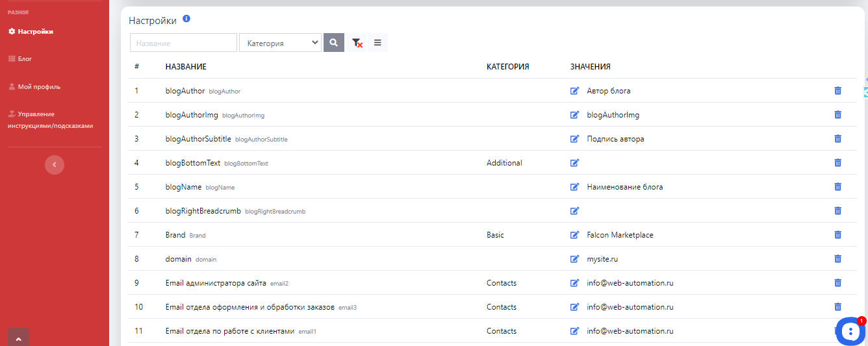Delete the domain setting row

(x=837, y=259)
